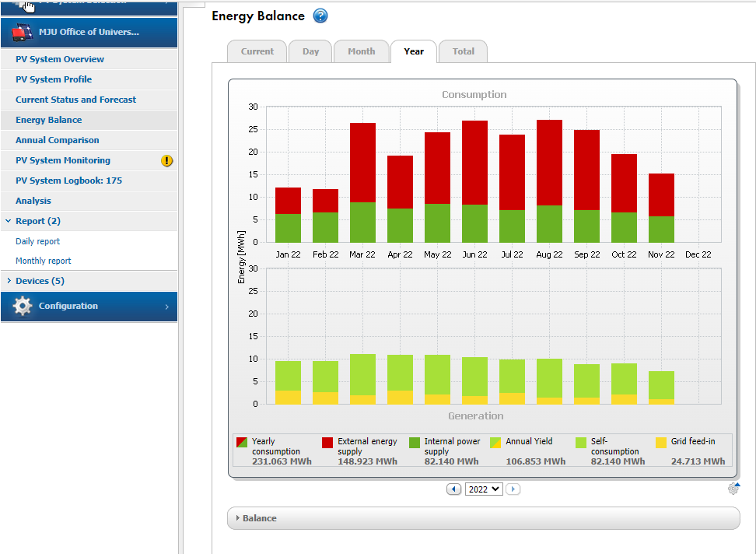Open chart settings gear below the legend
Screen dimensions: 756x554
point(733,489)
